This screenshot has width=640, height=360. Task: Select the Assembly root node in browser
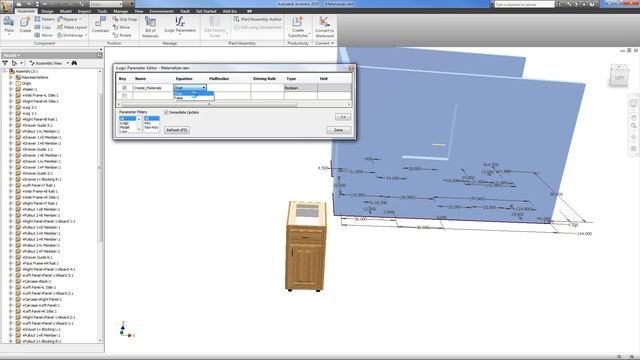[x=27, y=71]
